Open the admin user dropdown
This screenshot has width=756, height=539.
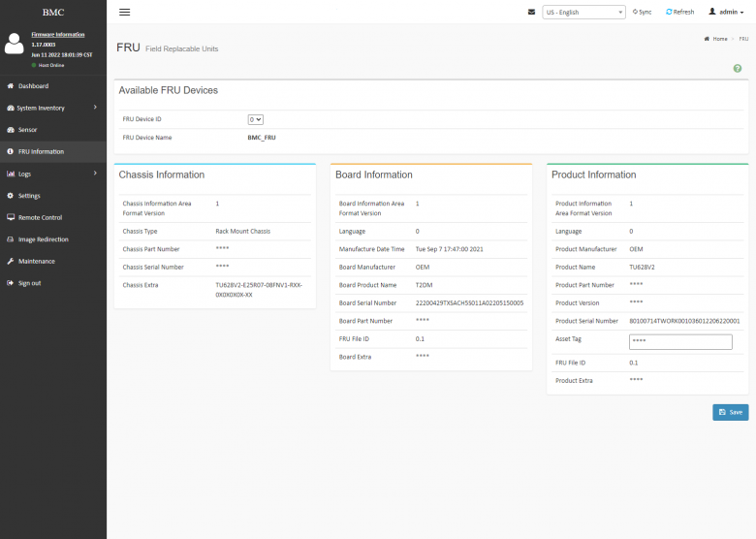(727, 12)
